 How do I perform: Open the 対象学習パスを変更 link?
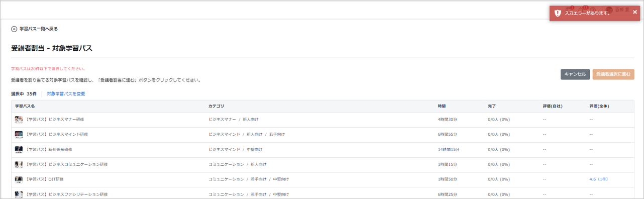(66, 94)
